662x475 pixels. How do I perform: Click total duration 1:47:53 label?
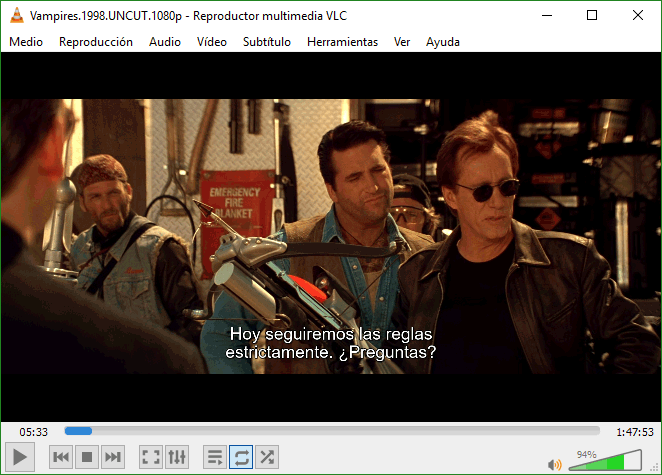click(635, 432)
